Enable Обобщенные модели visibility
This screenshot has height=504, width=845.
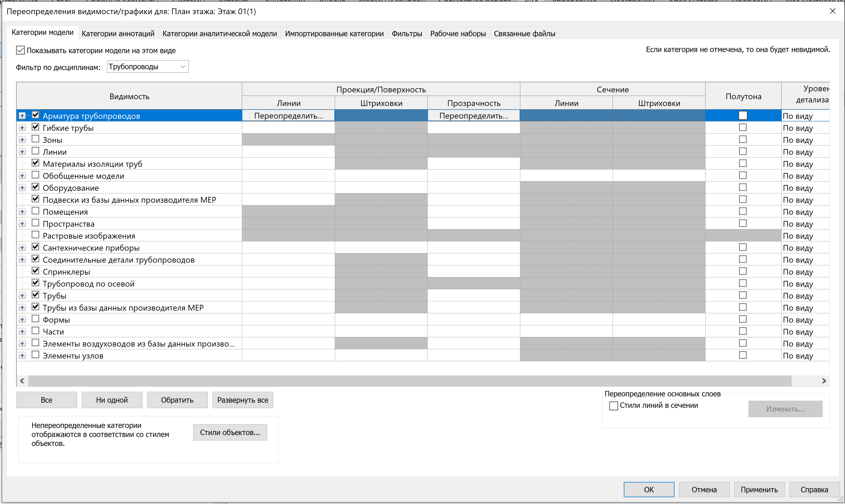pyautogui.click(x=35, y=175)
